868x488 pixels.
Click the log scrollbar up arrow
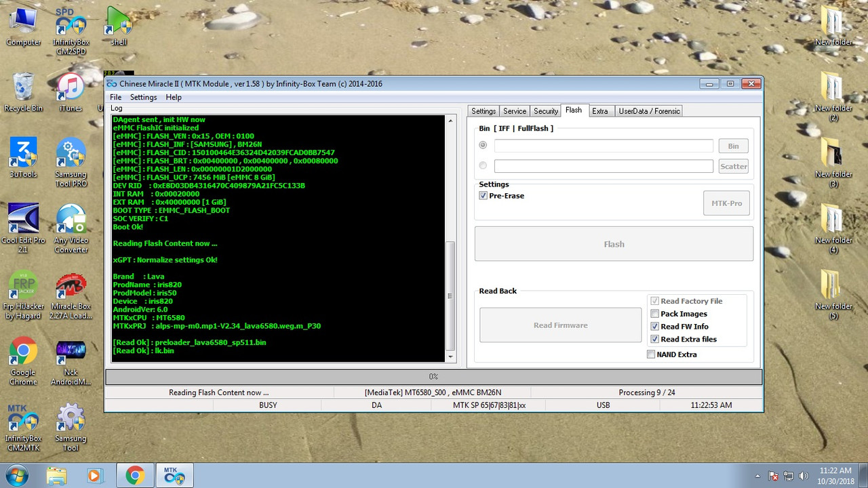[450, 121]
